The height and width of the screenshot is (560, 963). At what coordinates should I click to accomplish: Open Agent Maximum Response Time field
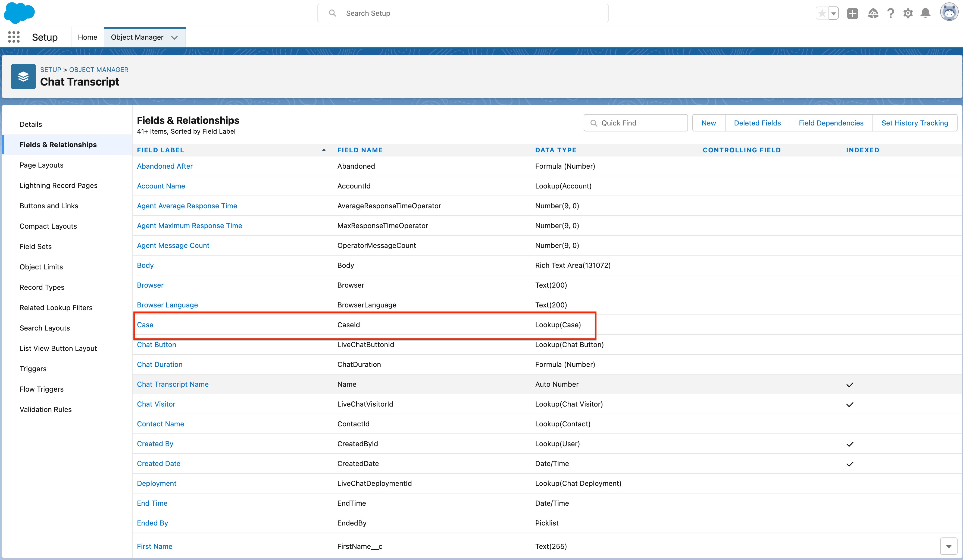(190, 226)
